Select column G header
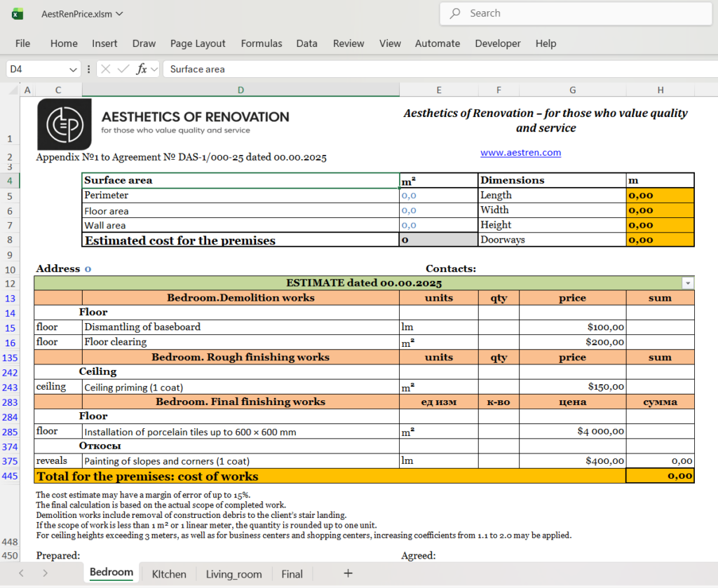Screen dimensions: 718x588 (572, 90)
